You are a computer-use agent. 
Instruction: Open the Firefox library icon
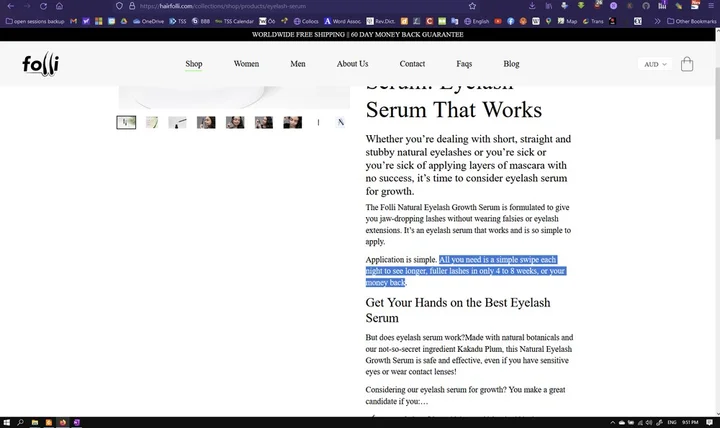549,6
